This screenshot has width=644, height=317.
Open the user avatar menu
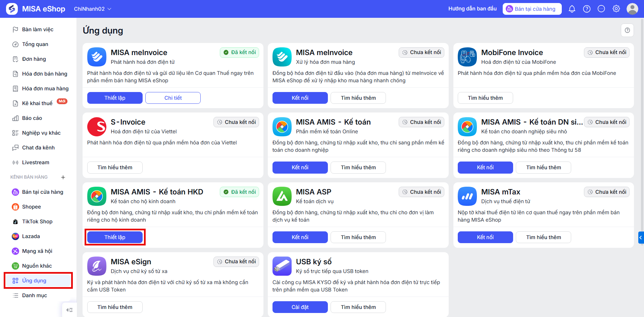(x=632, y=9)
